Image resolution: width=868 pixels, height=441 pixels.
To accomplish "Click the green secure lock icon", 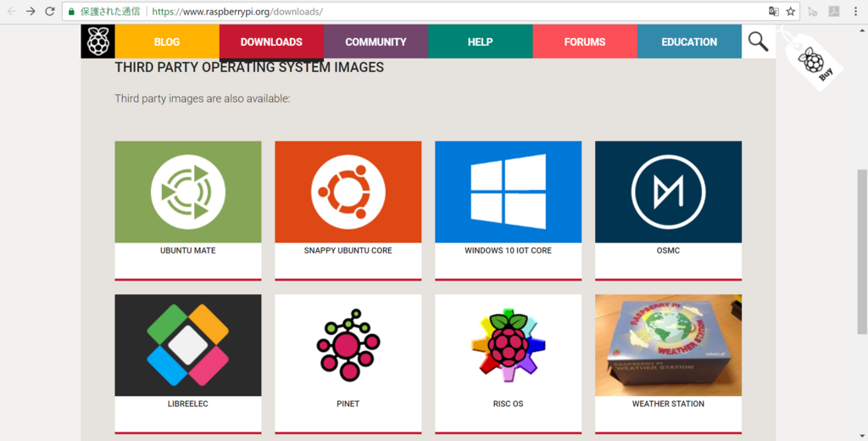I will click(x=71, y=11).
